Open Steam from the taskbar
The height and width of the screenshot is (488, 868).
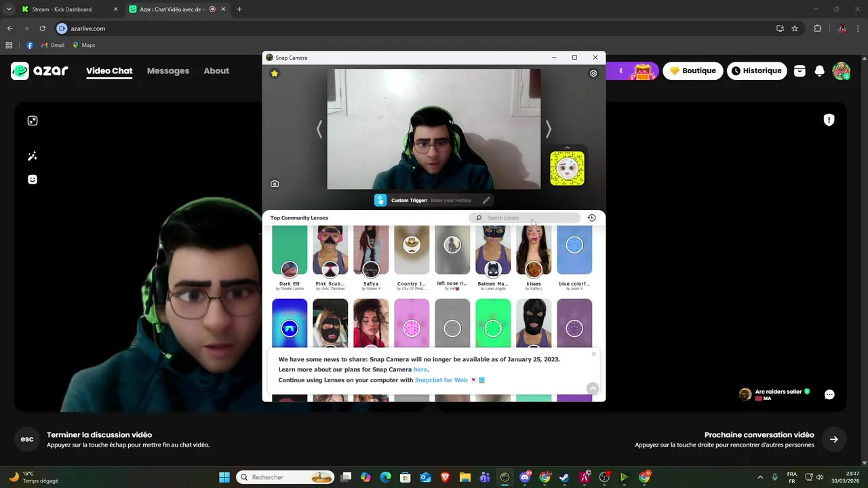tap(564, 477)
